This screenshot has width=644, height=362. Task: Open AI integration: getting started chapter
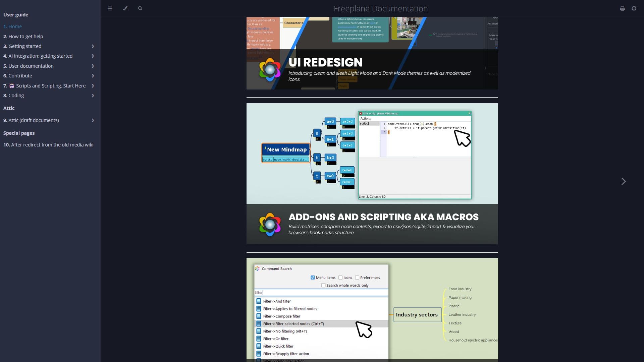(38, 56)
